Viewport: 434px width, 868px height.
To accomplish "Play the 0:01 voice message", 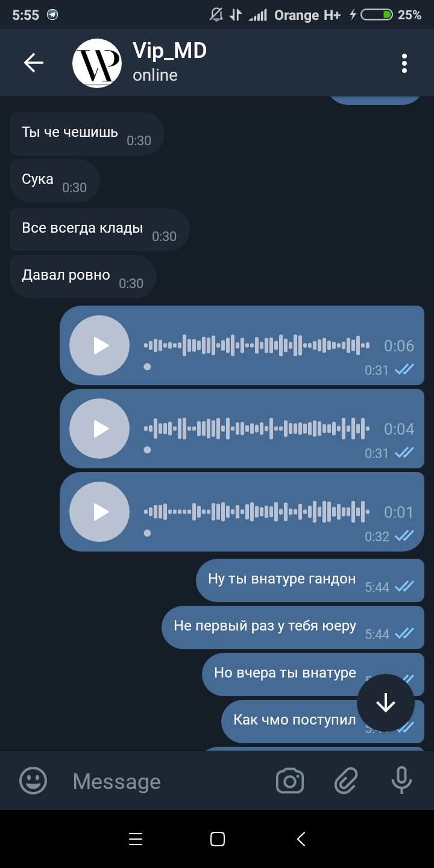I will click(99, 512).
